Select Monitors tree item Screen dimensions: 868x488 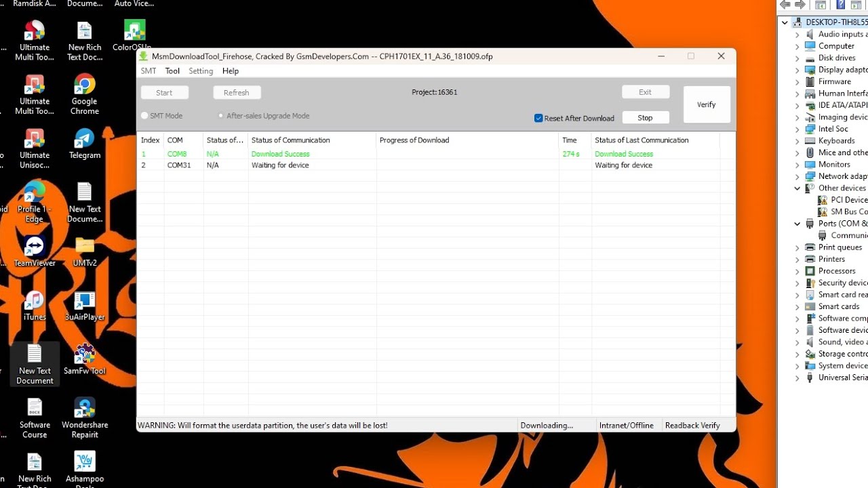coord(834,165)
